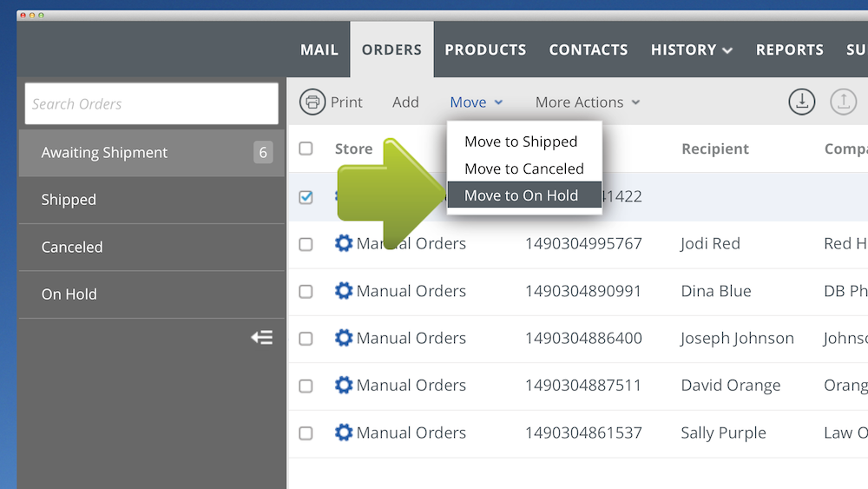Viewport: 868px width, 489px height.
Task: Open the Awaiting Shipment folder
Action: (152, 153)
